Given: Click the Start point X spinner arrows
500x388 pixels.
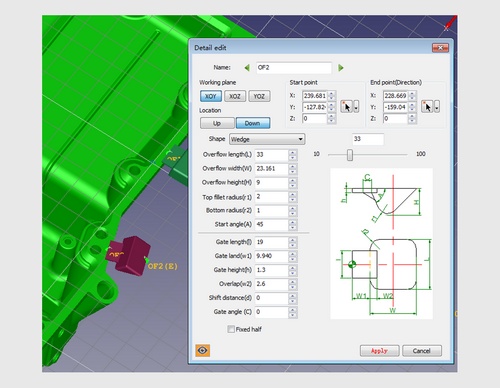Looking at the screenshot, I should (x=331, y=96).
